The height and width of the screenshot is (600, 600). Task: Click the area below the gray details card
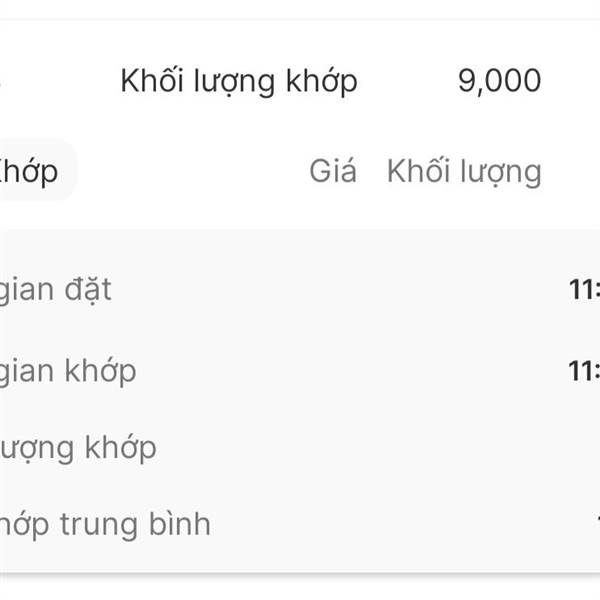pos(300,588)
